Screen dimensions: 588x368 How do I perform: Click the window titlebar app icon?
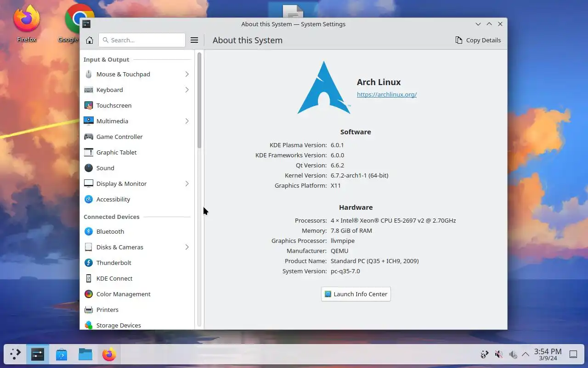tap(86, 24)
